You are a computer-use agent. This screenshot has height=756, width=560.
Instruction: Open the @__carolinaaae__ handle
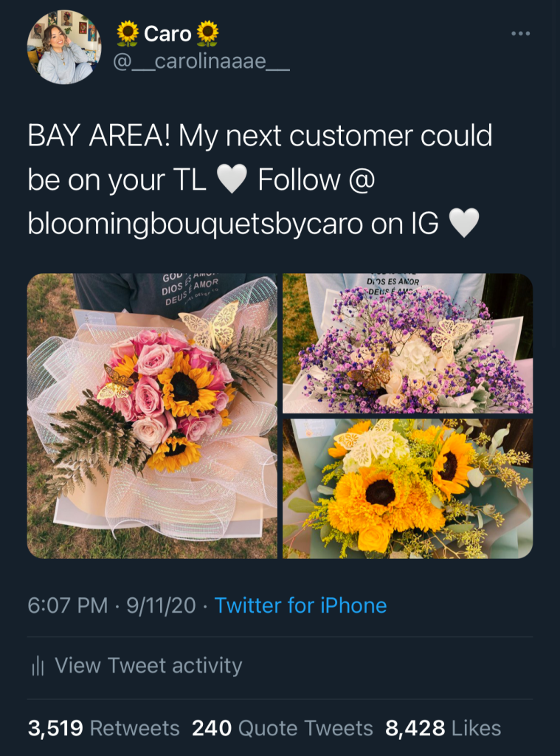201,63
